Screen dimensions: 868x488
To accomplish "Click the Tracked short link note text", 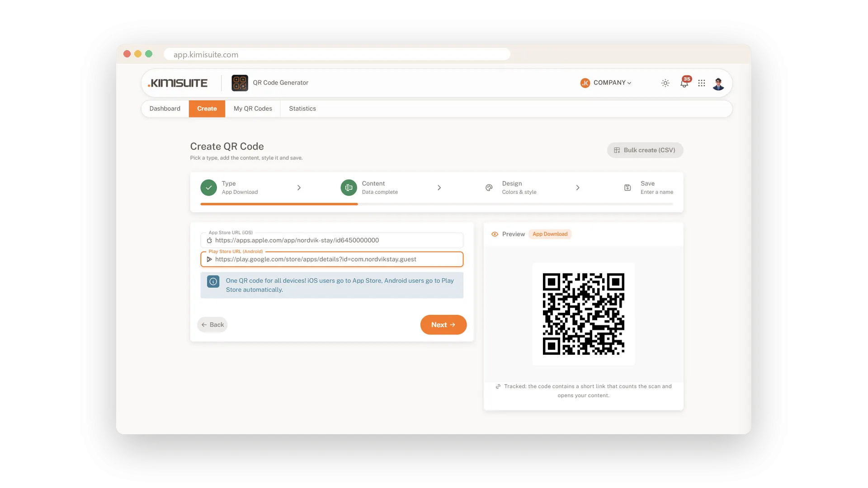I will tap(588, 391).
